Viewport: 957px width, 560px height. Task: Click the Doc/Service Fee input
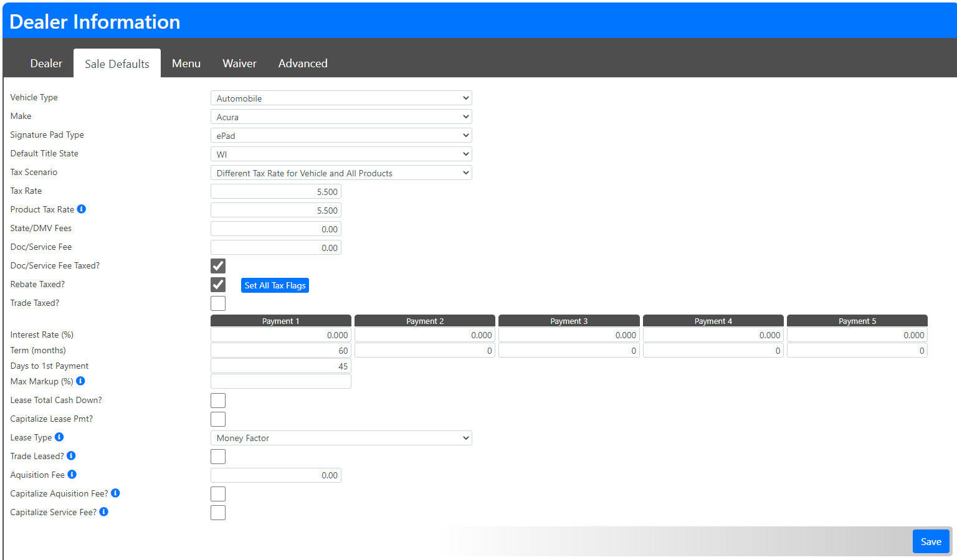tap(276, 248)
